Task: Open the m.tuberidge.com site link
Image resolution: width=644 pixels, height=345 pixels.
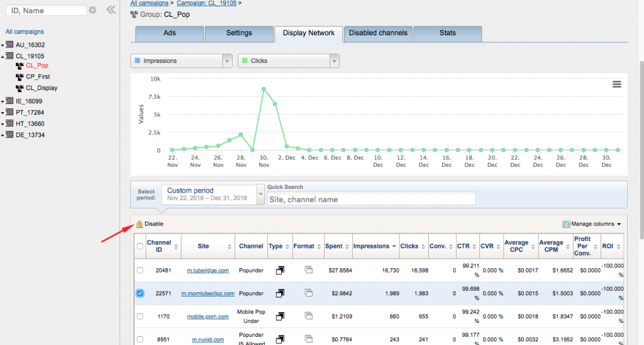Action: [x=208, y=270]
